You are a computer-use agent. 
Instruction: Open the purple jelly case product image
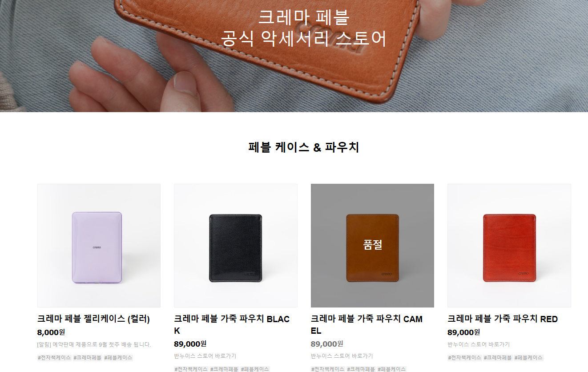coord(99,246)
